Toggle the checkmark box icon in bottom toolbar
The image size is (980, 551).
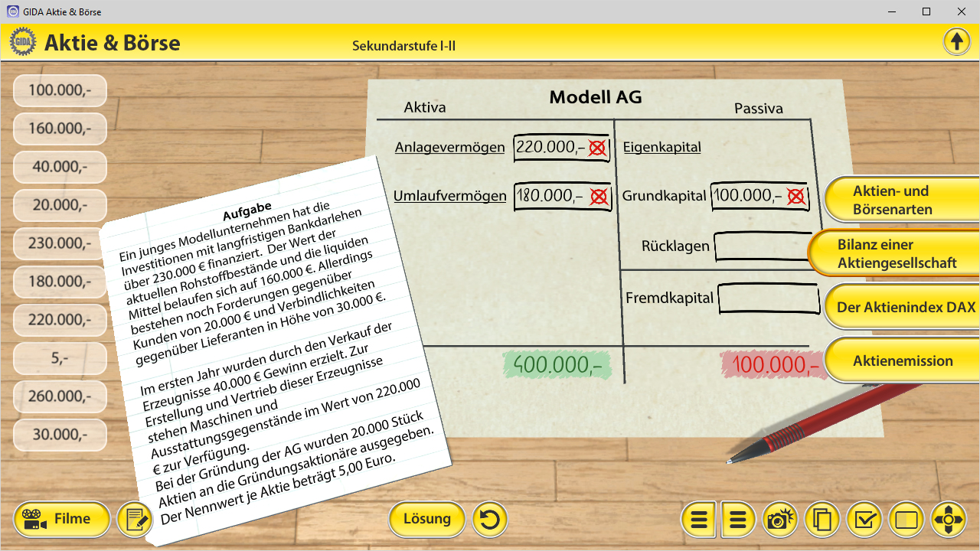pyautogui.click(x=864, y=520)
